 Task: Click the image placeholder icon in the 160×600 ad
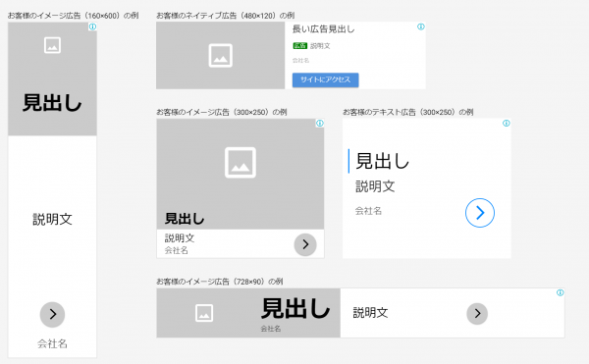[x=52, y=45]
